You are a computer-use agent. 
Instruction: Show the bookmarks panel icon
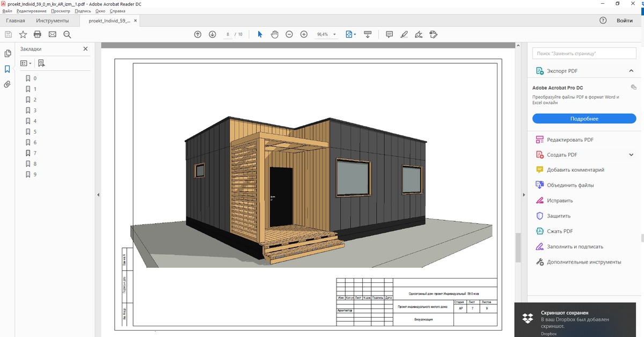point(8,69)
